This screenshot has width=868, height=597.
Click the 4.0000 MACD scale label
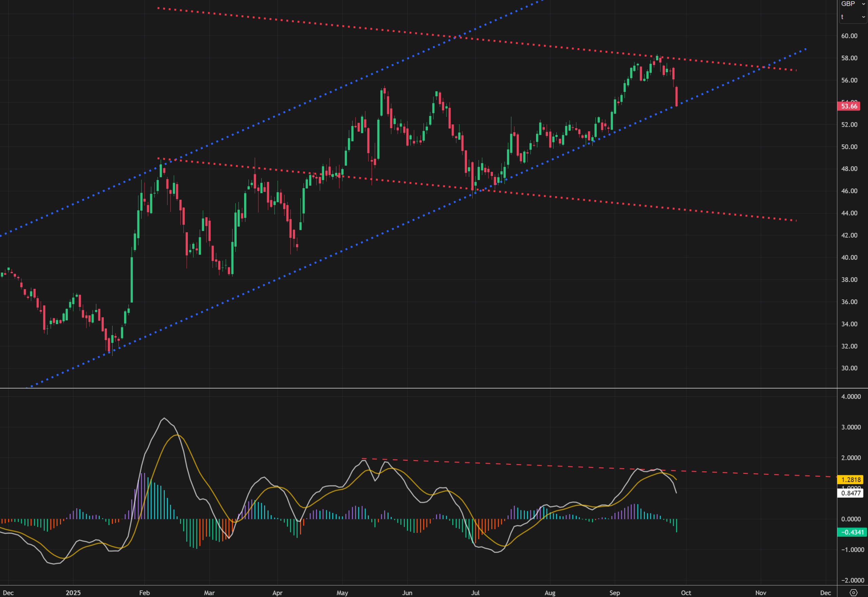pyautogui.click(x=851, y=397)
